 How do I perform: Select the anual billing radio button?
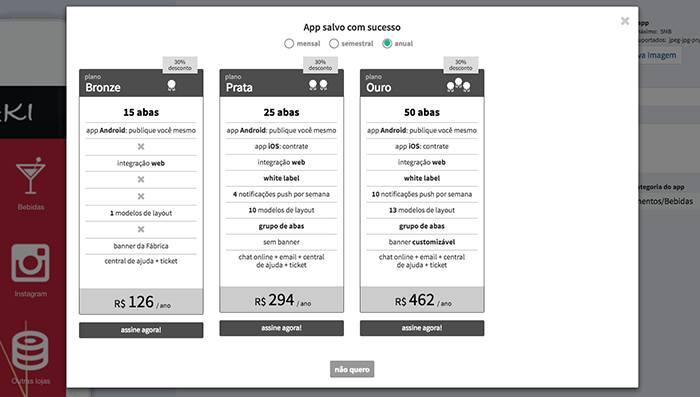click(x=387, y=43)
